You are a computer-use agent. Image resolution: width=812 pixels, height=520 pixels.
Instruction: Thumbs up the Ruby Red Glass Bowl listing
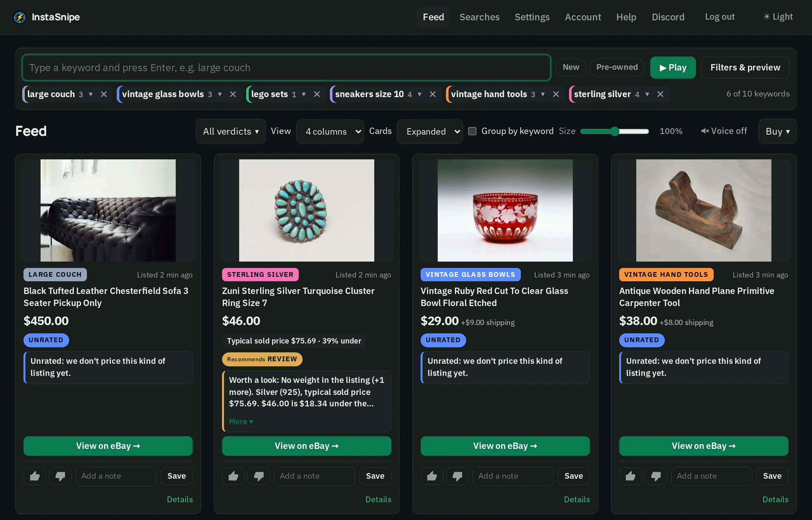click(432, 476)
